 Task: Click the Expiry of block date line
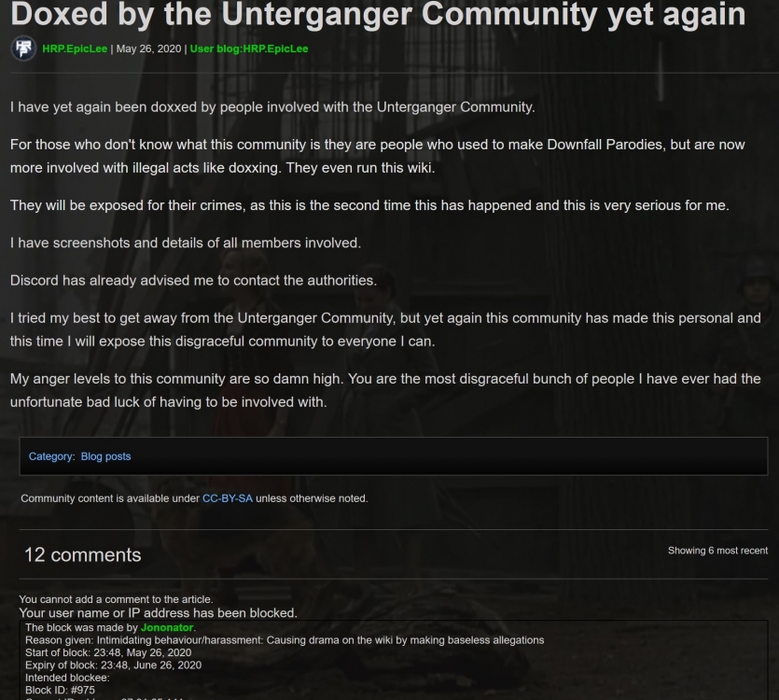point(113,665)
